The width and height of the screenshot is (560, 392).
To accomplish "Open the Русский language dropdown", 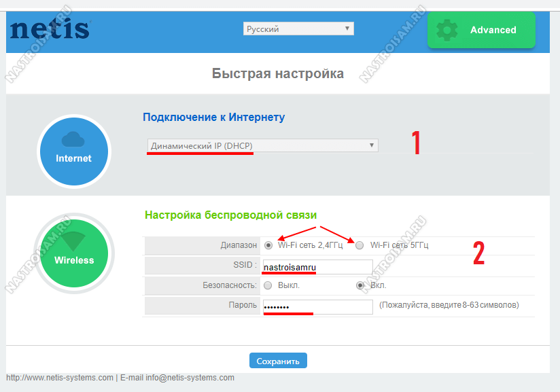I will coord(298,29).
